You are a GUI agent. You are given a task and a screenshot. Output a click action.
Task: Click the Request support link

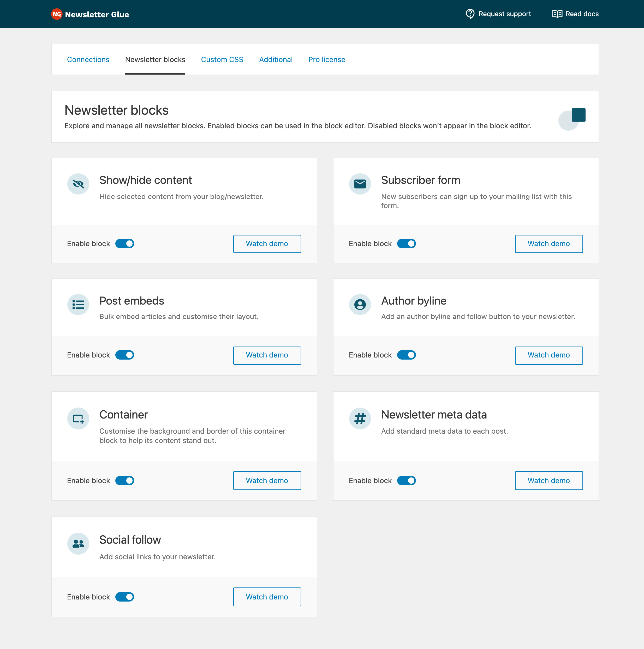(x=498, y=14)
